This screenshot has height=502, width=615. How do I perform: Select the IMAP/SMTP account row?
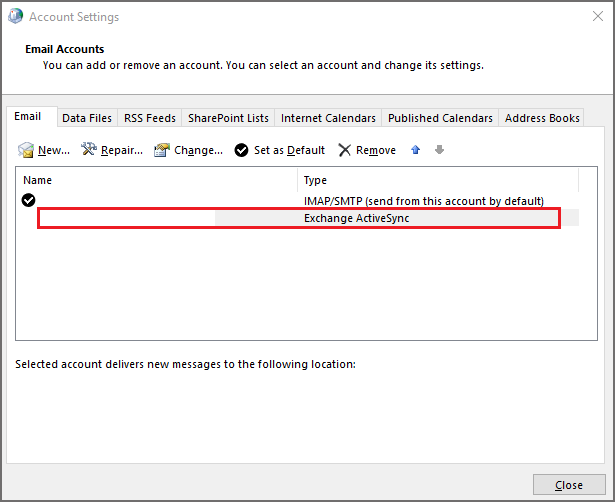pyautogui.click(x=298, y=200)
